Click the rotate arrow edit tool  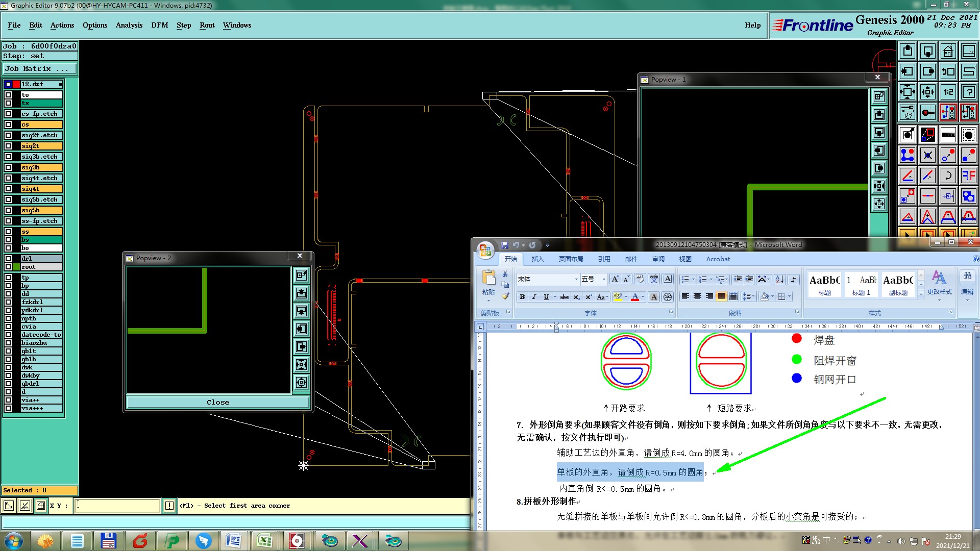click(x=948, y=176)
